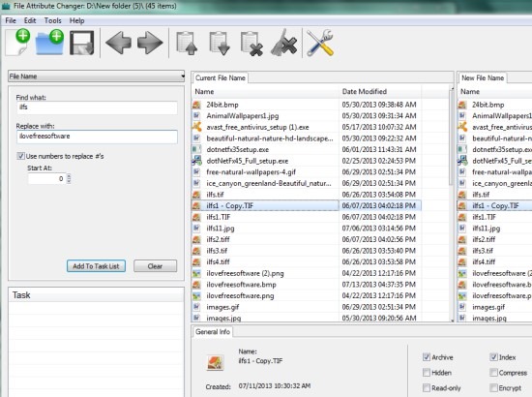Screen dimensions: 532x397
Task: Click the Start At number stepper arrows
Action: (x=69, y=178)
